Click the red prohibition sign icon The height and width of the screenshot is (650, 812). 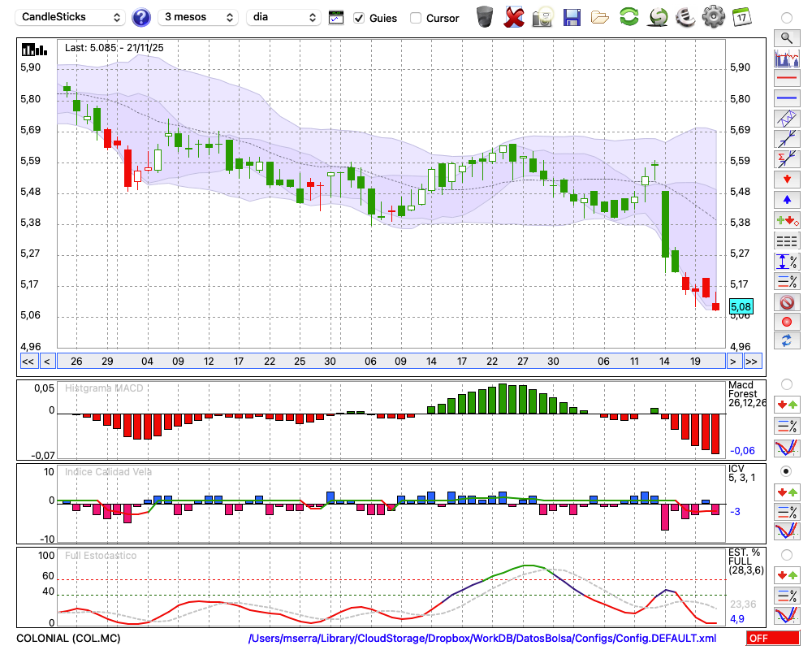point(787,302)
